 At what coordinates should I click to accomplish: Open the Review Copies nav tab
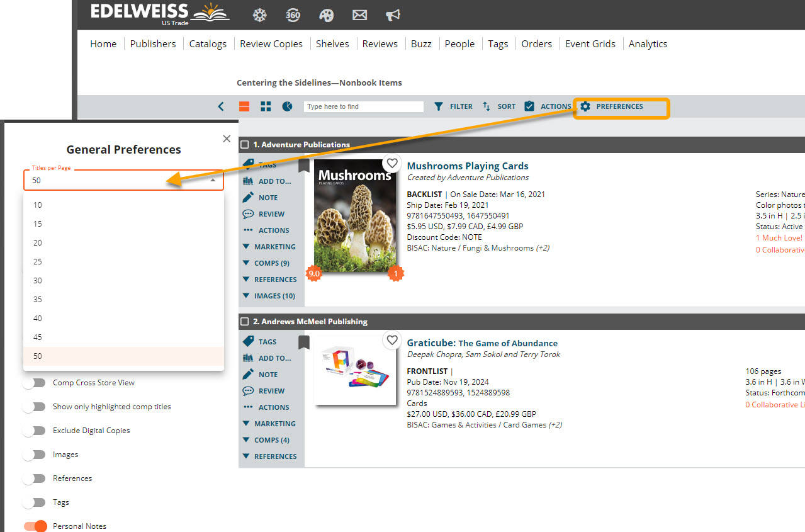point(271,43)
